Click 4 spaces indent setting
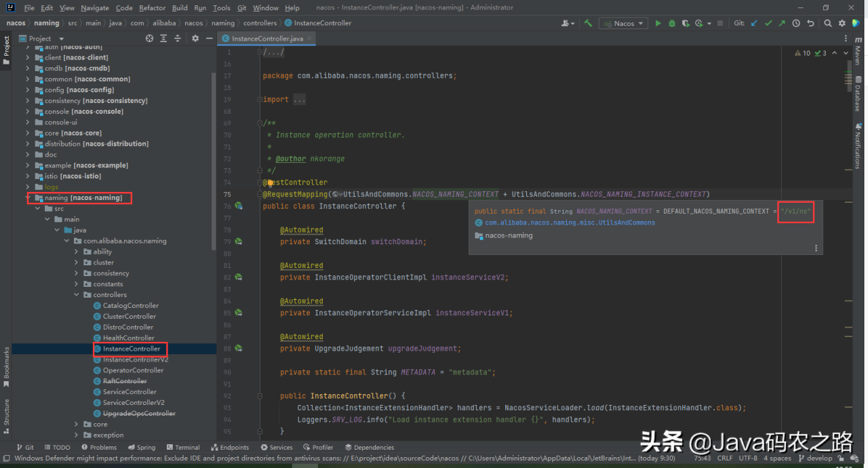The height and width of the screenshot is (468, 868). coord(777,458)
